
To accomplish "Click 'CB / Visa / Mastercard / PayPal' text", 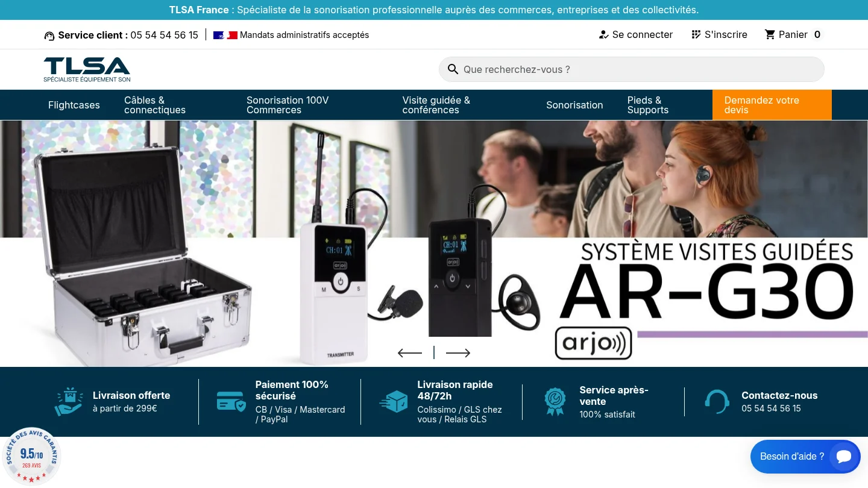I will tap(300, 414).
